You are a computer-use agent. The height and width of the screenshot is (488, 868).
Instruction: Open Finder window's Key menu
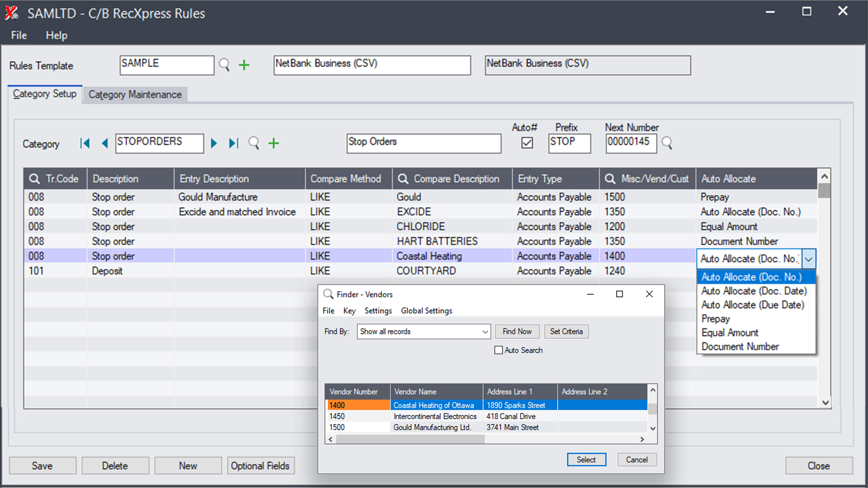[349, 311]
